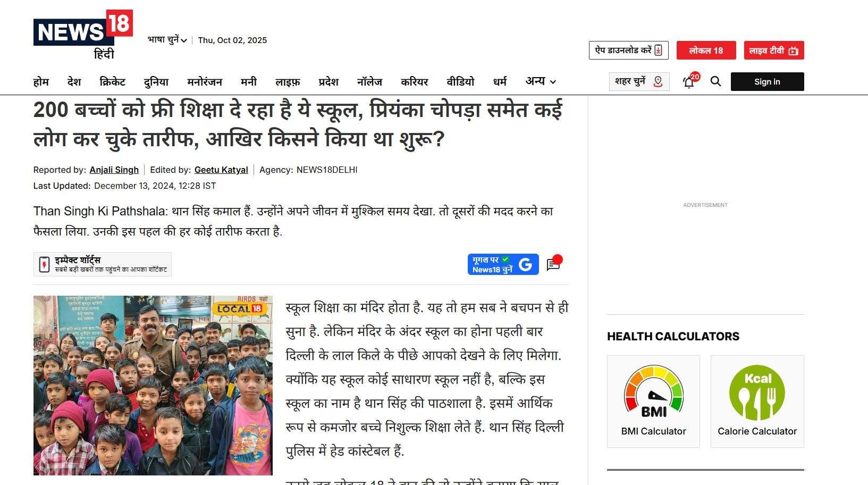Click the TV icon on लाइव टीवी
Viewport: 868px width, 485px height.
pos(793,51)
